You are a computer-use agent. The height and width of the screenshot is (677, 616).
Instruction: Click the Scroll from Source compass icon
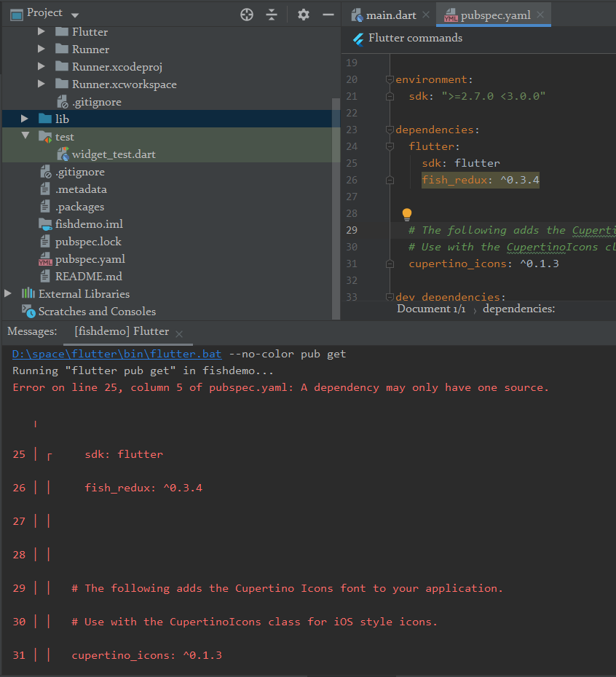click(246, 14)
